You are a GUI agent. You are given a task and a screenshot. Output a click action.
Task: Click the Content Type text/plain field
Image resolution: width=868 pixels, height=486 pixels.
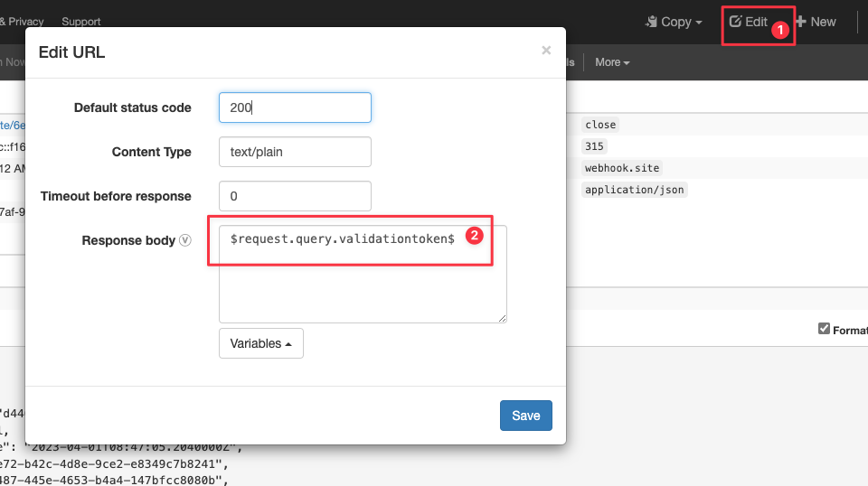(x=295, y=152)
